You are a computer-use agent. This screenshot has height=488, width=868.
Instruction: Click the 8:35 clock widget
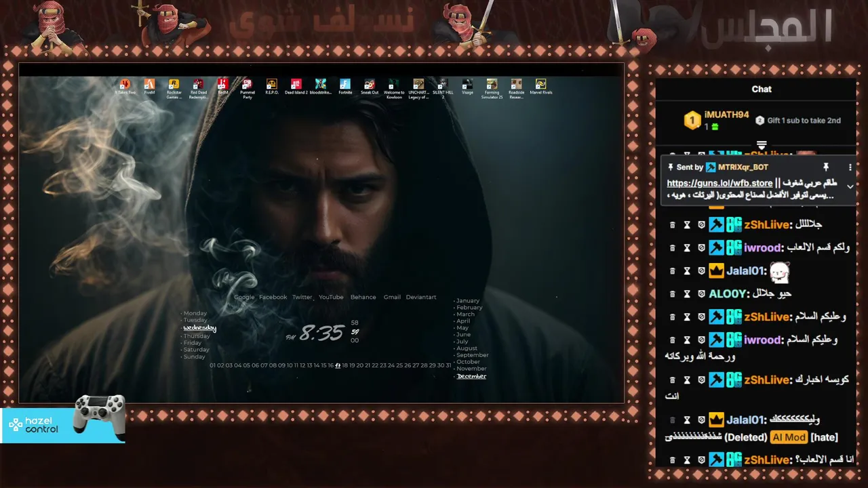321,333
